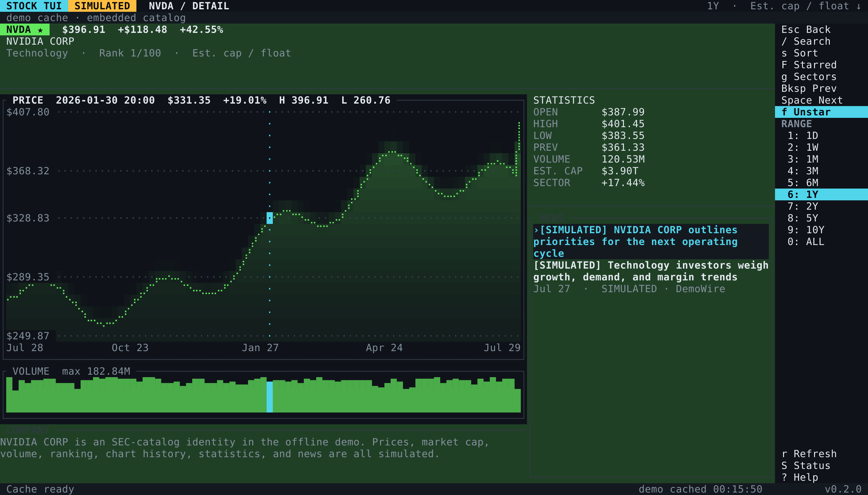Image resolution: width=868 pixels, height=495 pixels.
Task: Open the / Search command
Action: coord(806,42)
